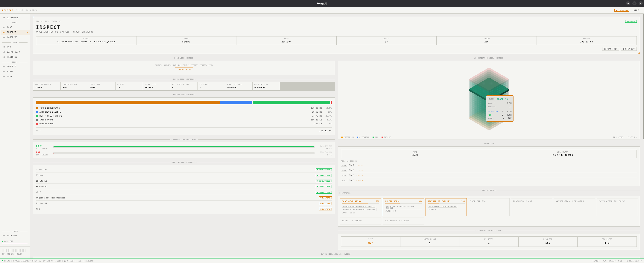Select the EOS special token tag

pos(344,170)
